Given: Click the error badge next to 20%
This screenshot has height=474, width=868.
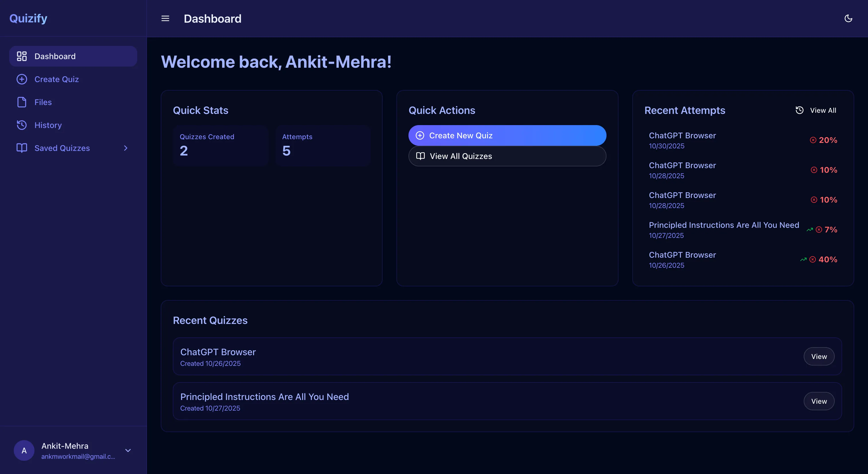Looking at the screenshot, I should coord(813,140).
